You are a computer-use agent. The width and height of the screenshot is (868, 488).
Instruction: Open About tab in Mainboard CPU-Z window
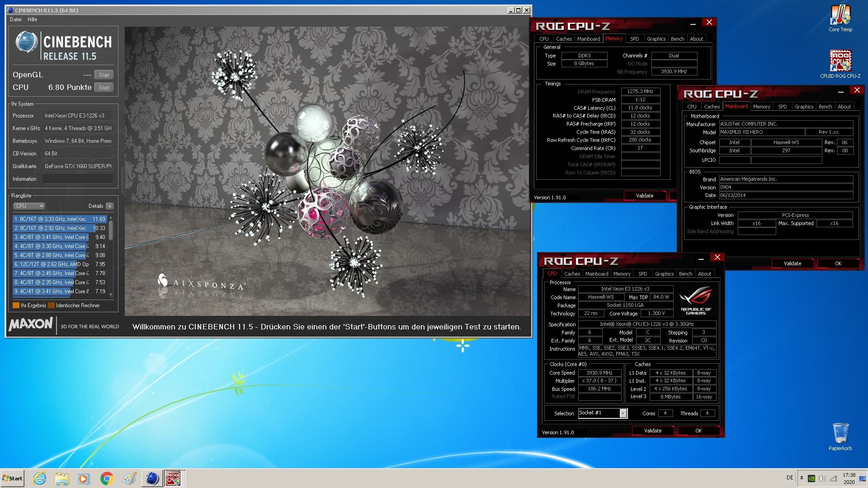[x=844, y=107]
